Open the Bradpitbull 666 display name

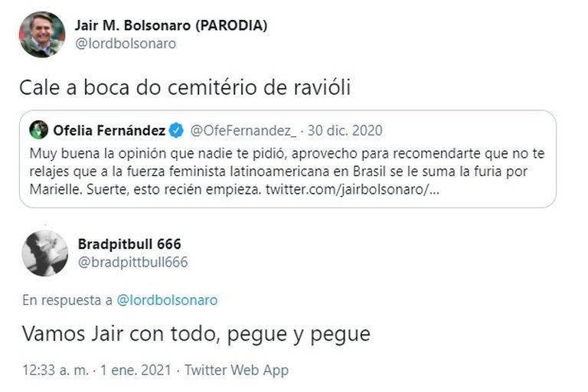tap(129, 244)
